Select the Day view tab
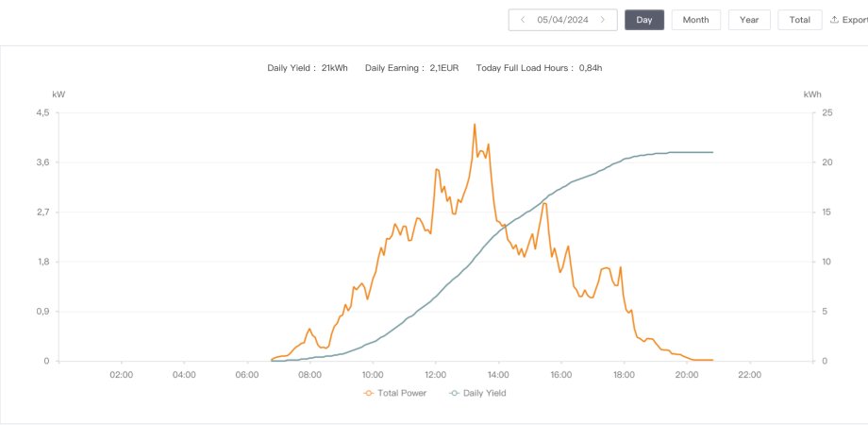Viewport: 868px width, 425px height. coord(644,20)
